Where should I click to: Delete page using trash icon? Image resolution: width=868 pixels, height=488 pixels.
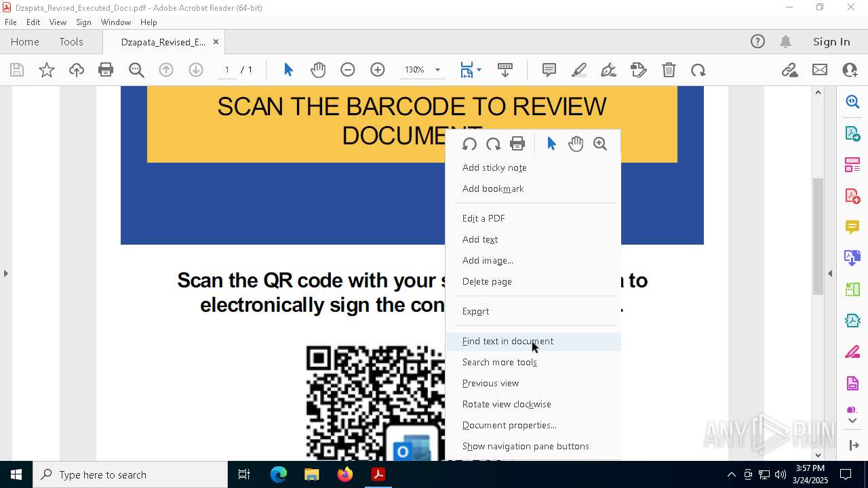(669, 70)
